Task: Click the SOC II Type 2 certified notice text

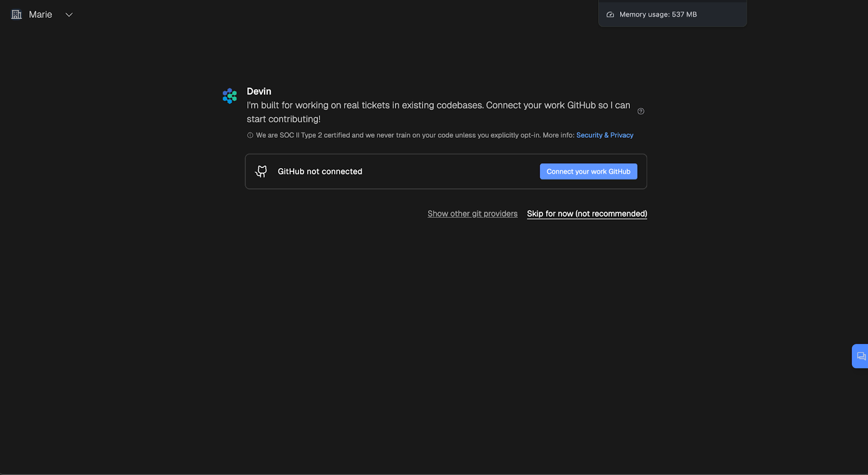Action: click(x=415, y=135)
